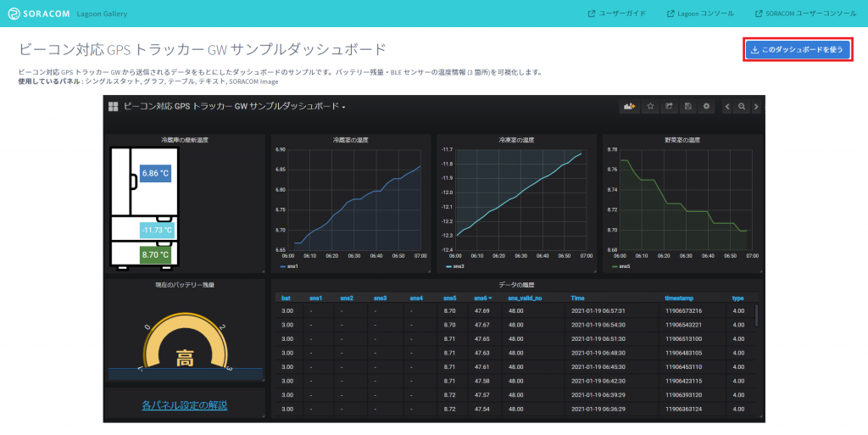Image resolution: width=868 pixels, height=435 pixels.
Task: Open the 現在のバッテリー残量 panel title menu
Action: [185, 284]
